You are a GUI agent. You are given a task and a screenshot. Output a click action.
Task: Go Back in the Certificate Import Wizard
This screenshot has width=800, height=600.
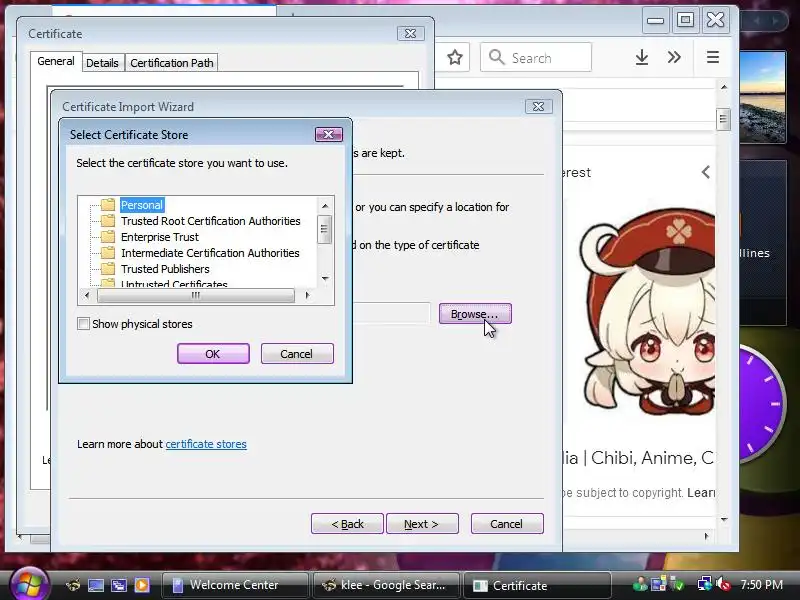(347, 523)
